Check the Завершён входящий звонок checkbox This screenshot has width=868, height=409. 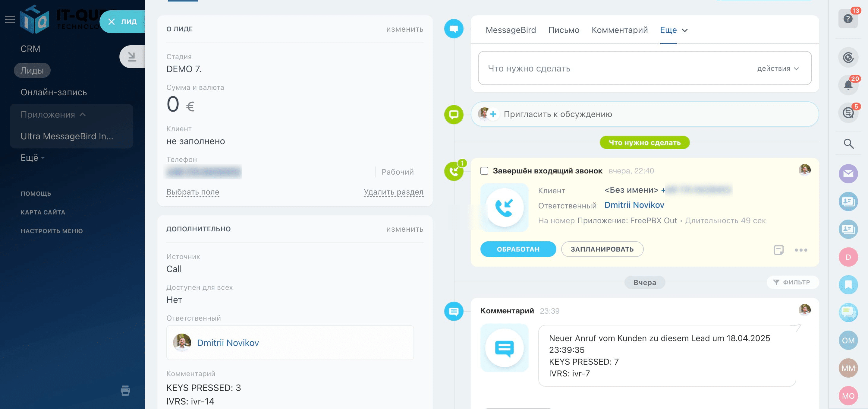484,171
